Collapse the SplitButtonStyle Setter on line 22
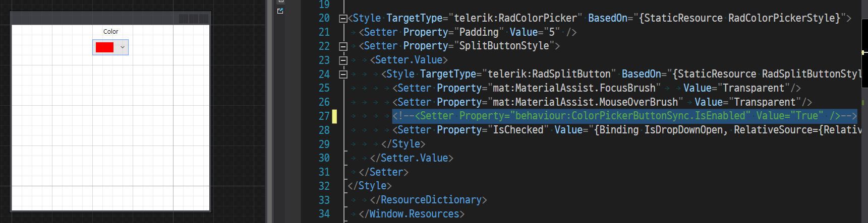This screenshot has width=868, height=223. (x=343, y=46)
